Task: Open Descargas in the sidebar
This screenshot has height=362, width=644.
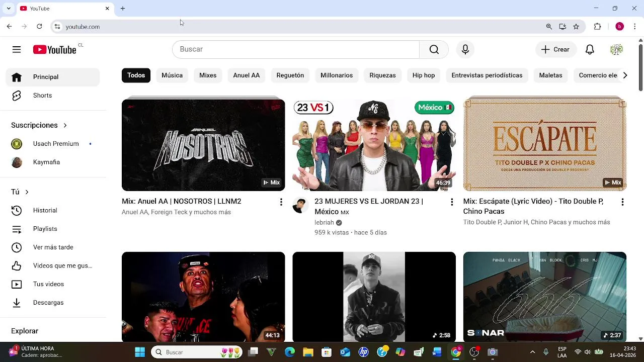Action: 53,303
